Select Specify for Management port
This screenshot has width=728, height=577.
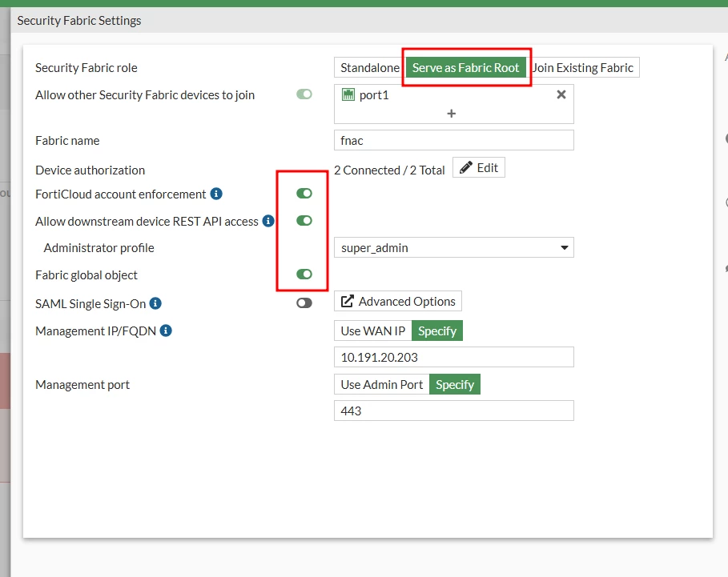455,384
